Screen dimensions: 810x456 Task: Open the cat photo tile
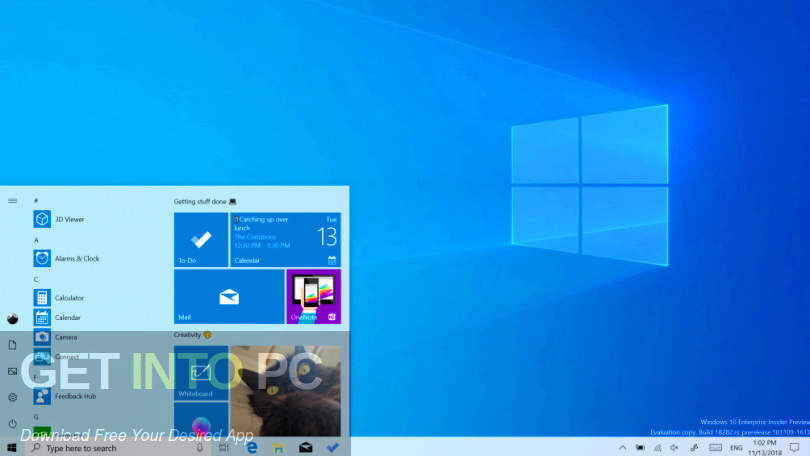(285, 391)
